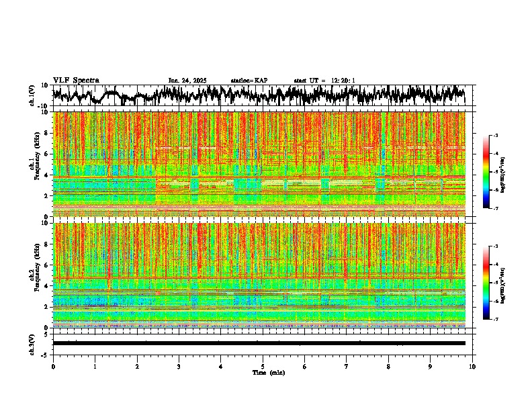Click the "Time (min)" axis label
This screenshot has height=411, width=532.
(269, 373)
